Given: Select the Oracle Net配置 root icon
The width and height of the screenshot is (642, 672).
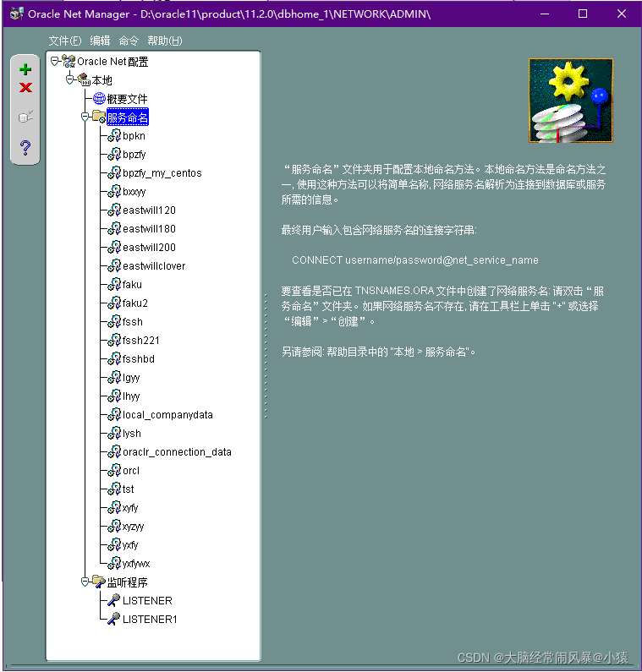Looking at the screenshot, I should pos(69,62).
